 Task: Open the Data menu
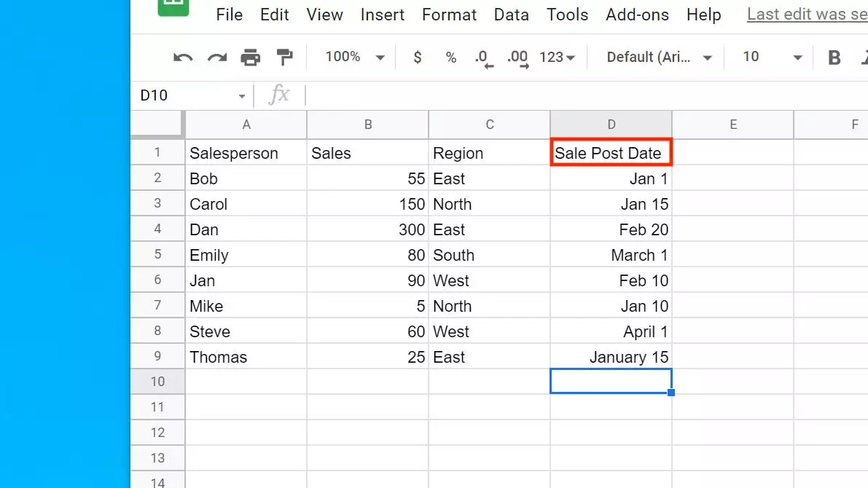pyautogui.click(x=511, y=15)
